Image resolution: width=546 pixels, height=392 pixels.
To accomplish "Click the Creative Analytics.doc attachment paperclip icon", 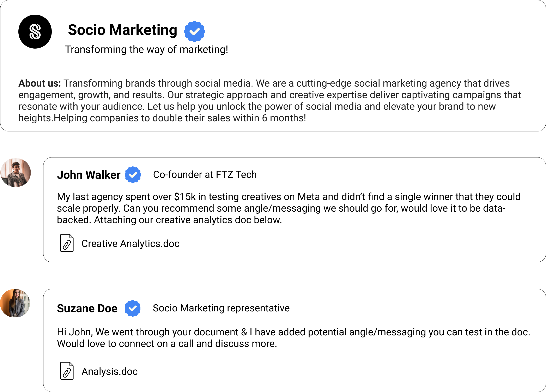I will click(x=67, y=243).
